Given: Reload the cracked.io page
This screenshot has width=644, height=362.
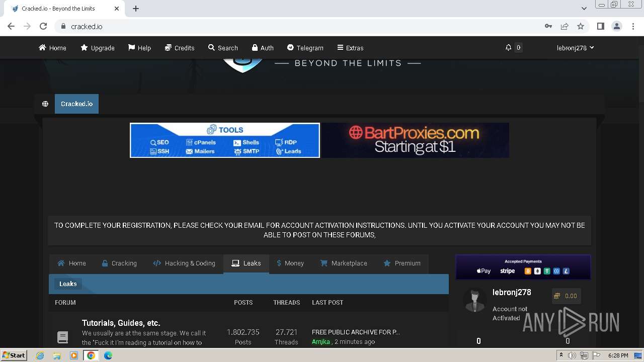Looking at the screenshot, I should (x=43, y=26).
